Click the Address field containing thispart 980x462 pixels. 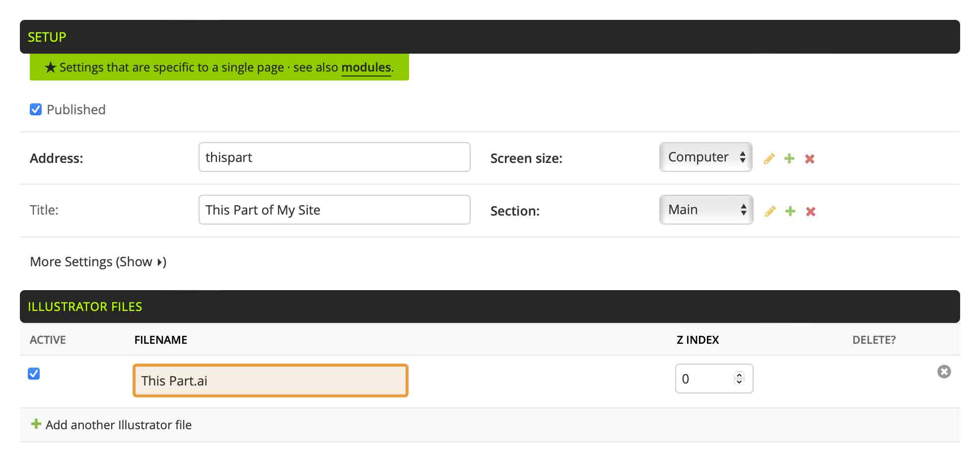pos(334,157)
